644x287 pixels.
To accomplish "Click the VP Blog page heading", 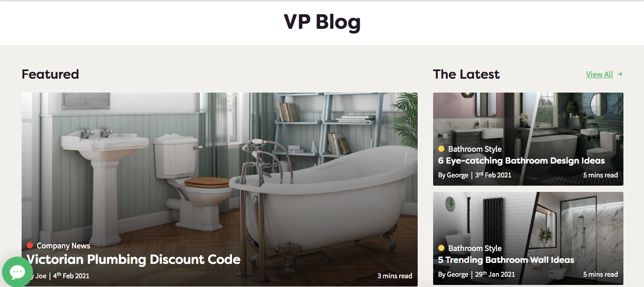I will click(x=322, y=22).
